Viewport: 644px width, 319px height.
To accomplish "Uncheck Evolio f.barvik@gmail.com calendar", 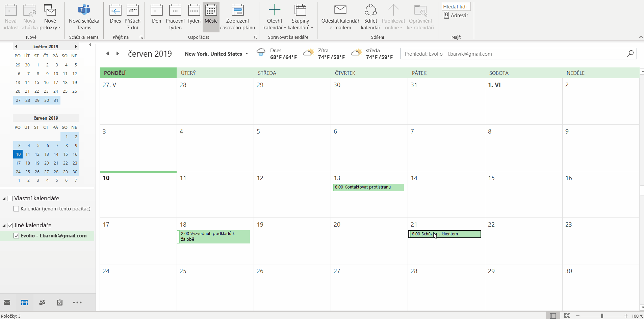I will click(16, 236).
